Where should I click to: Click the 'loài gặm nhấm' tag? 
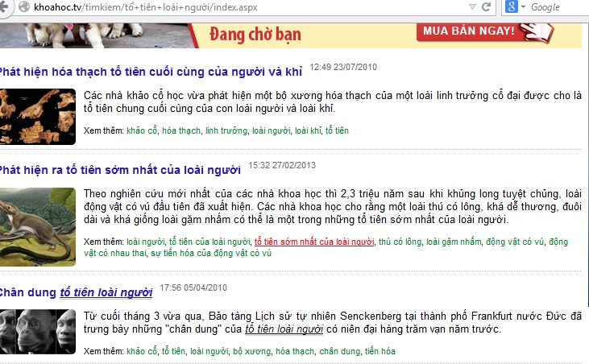tap(454, 242)
